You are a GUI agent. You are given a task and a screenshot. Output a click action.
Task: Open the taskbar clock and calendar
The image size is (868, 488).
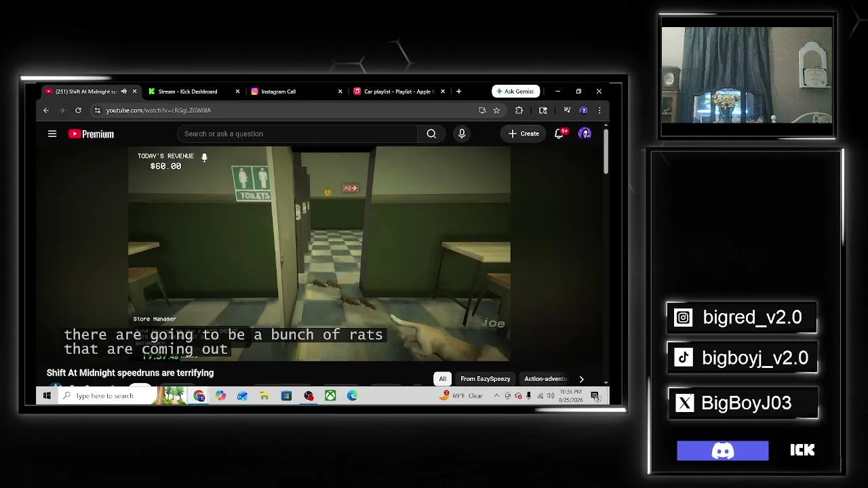tap(571, 396)
